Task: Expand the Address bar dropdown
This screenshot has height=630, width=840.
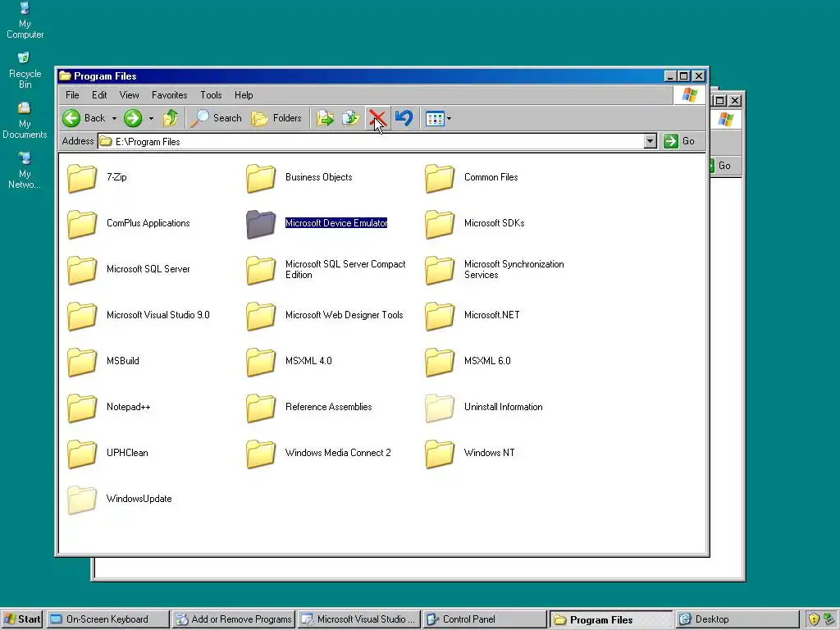Action: point(650,141)
